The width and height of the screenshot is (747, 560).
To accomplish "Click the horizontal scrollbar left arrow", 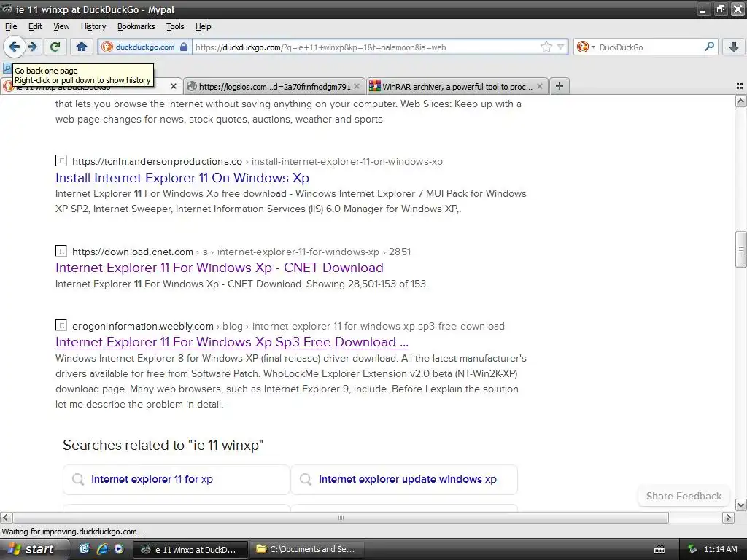I will (6, 518).
